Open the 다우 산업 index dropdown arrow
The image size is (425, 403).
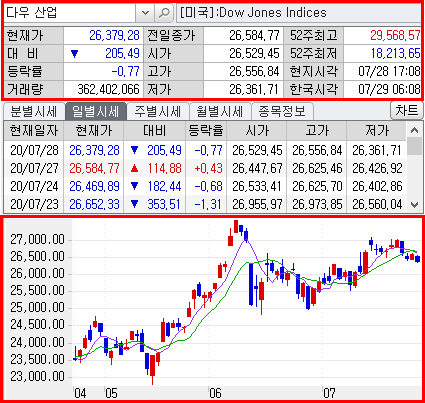click(145, 13)
